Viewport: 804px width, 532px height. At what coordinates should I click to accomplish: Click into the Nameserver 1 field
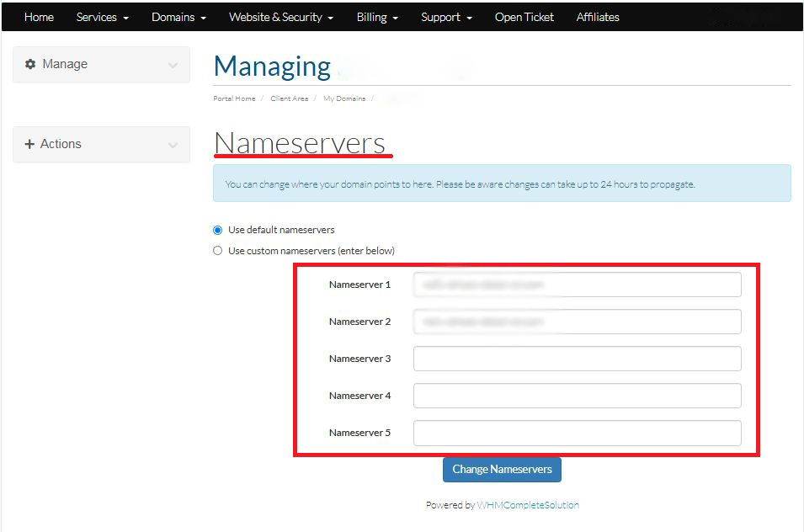point(577,285)
